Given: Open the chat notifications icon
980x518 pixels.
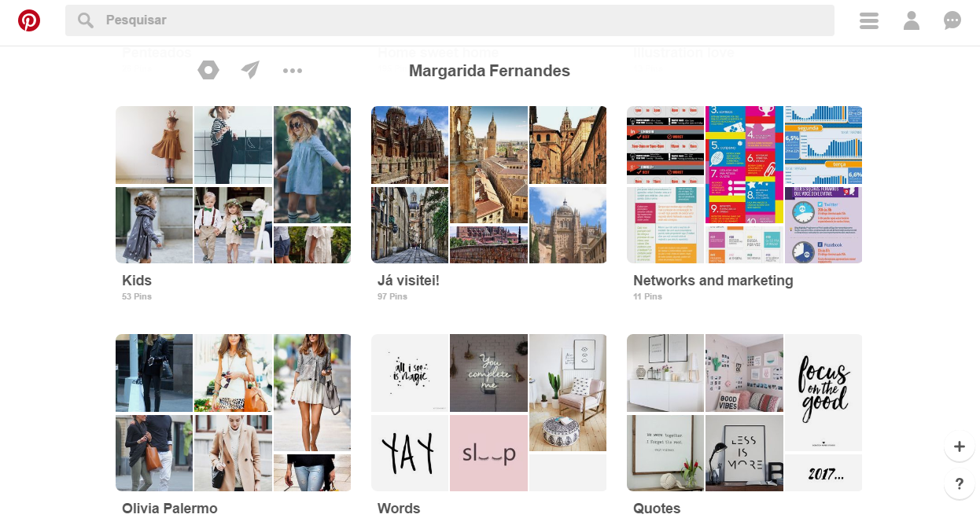Looking at the screenshot, I should tap(952, 20).
